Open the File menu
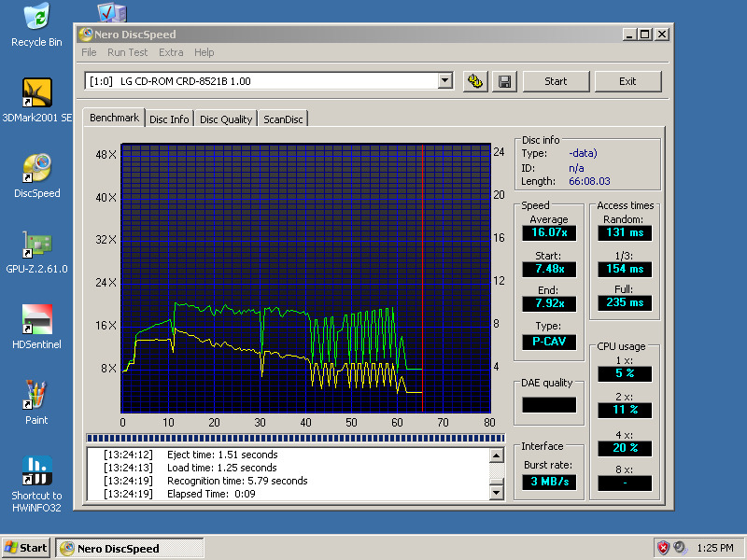The width and height of the screenshot is (747, 560). [x=89, y=52]
